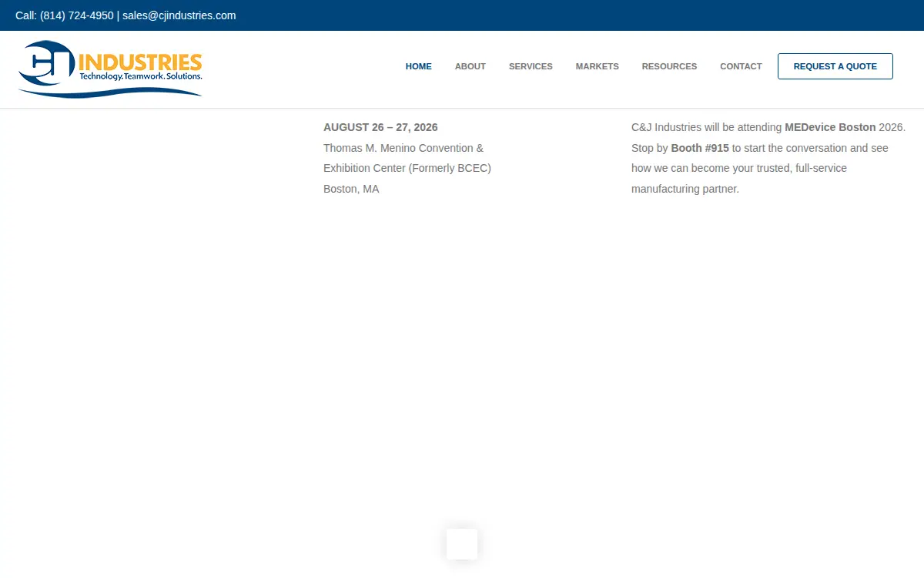This screenshot has width=924, height=578.
Task: Open the About menu item
Action: point(470,66)
